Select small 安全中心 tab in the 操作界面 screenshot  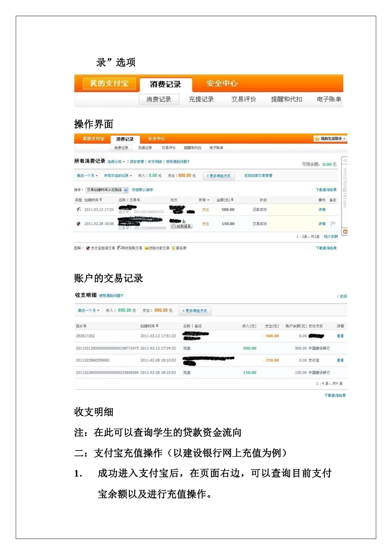coord(156,139)
